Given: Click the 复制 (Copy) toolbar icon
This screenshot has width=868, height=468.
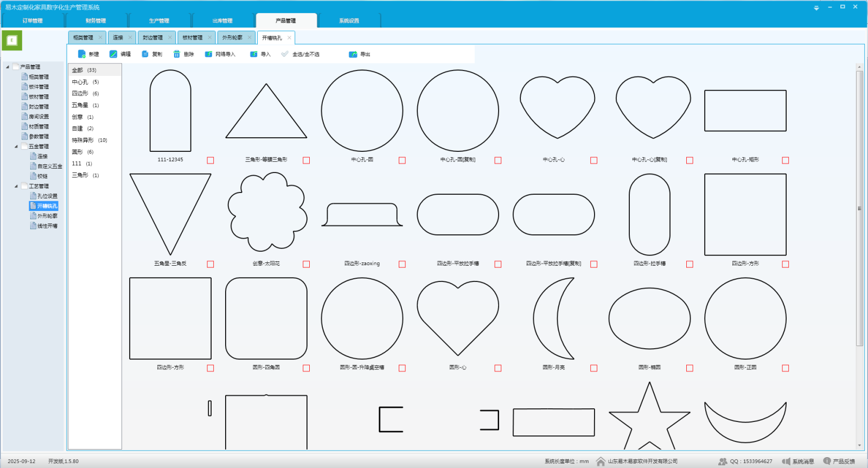Looking at the screenshot, I should point(145,54).
